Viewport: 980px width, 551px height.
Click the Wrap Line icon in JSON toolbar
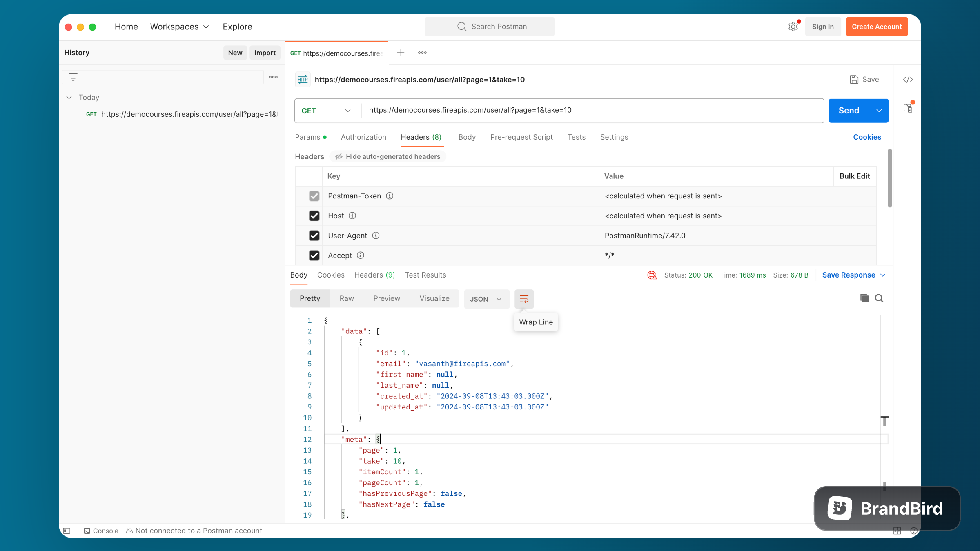point(524,299)
